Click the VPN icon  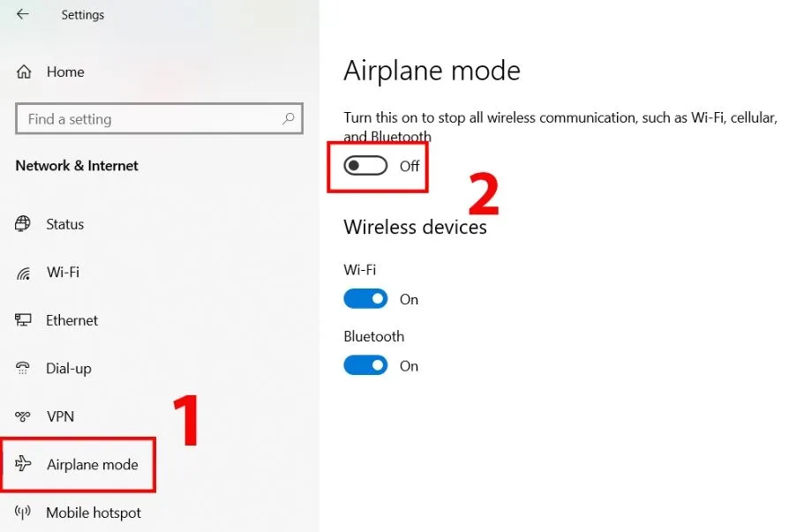coord(24,416)
